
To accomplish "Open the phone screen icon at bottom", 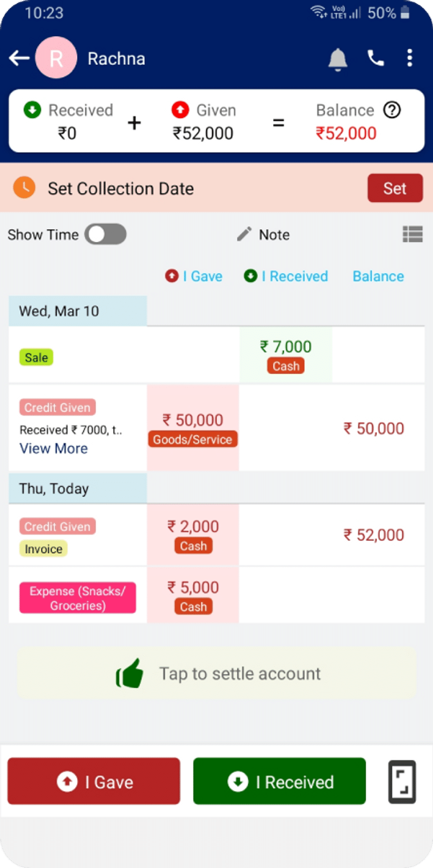I will [x=402, y=782].
